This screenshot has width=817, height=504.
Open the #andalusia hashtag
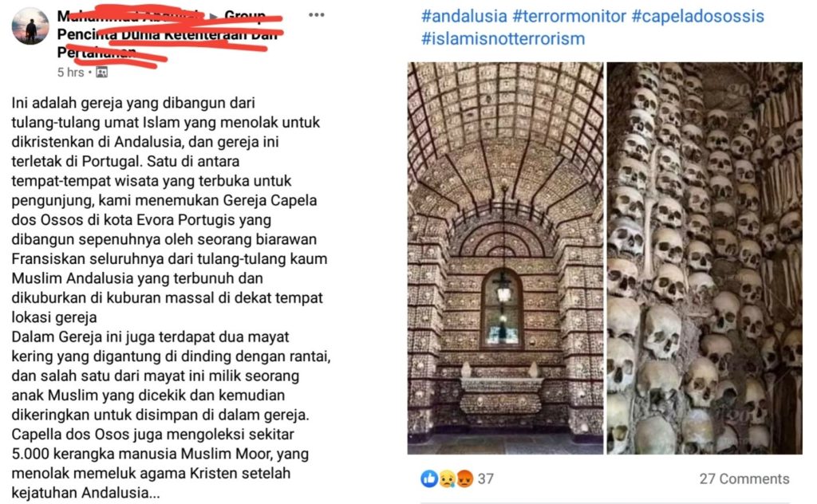coord(464,16)
